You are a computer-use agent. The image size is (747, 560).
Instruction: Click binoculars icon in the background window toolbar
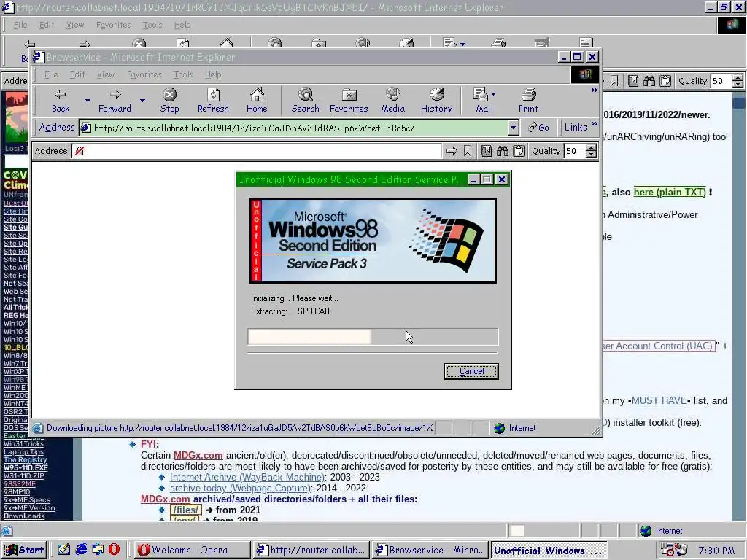(x=649, y=81)
